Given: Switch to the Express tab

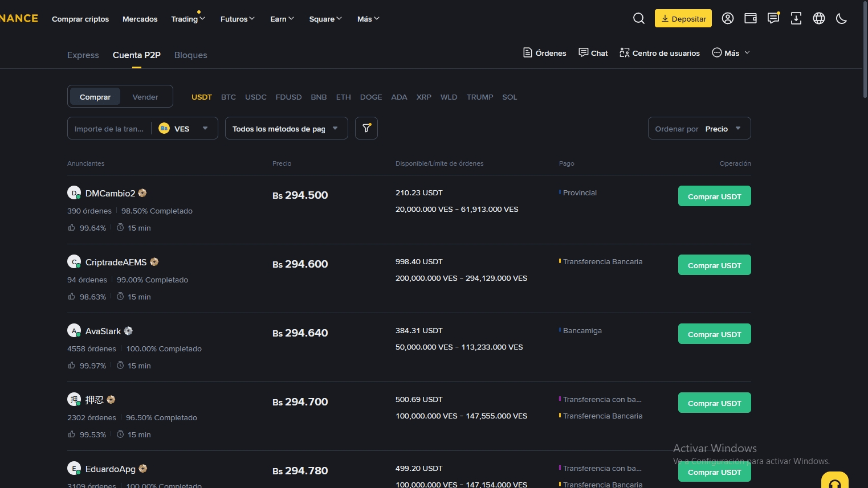Looking at the screenshot, I should (83, 55).
